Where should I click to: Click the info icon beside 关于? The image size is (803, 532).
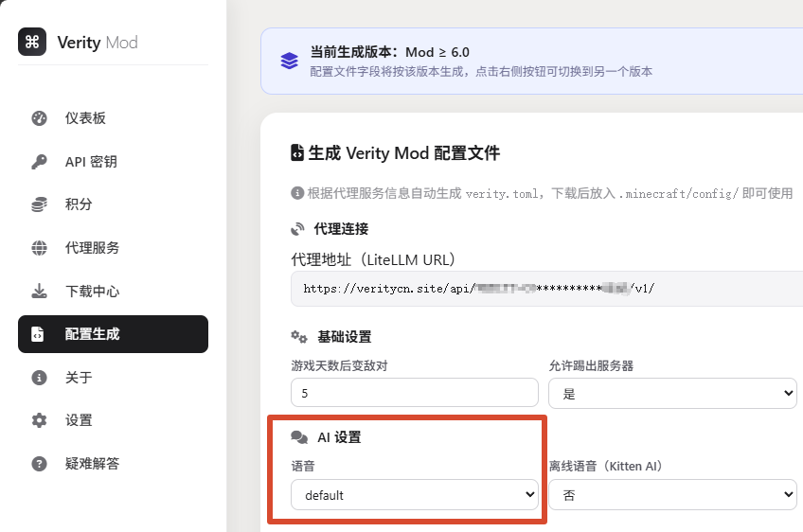tap(39, 378)
